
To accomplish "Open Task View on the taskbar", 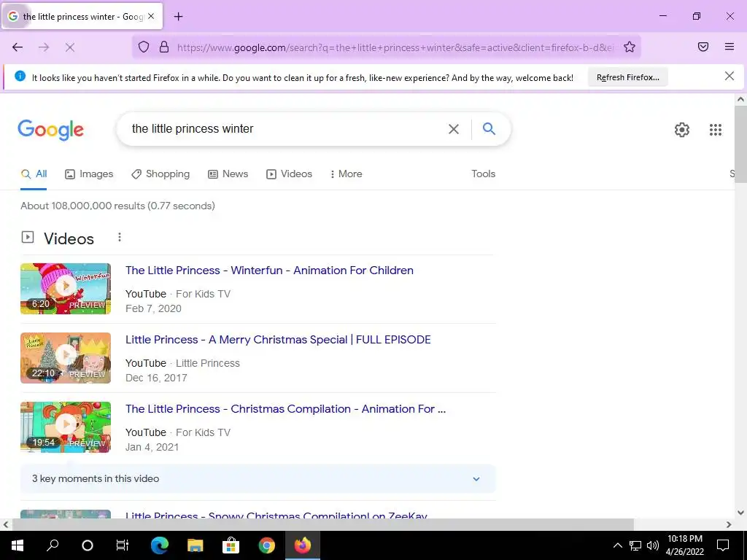I will click(x=123, y=545).
